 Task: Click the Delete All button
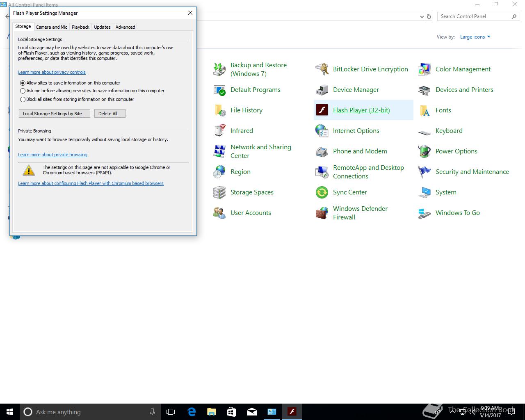pos(110,114)
